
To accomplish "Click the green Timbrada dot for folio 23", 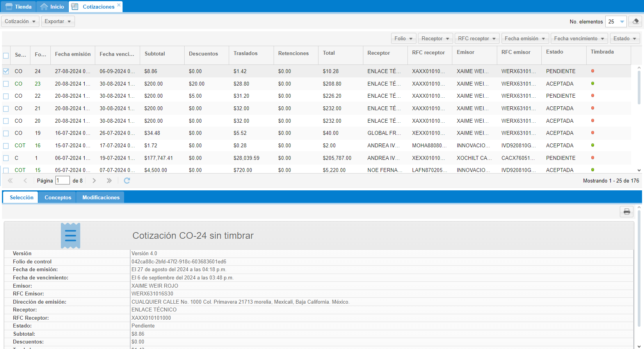I will 592,84.
